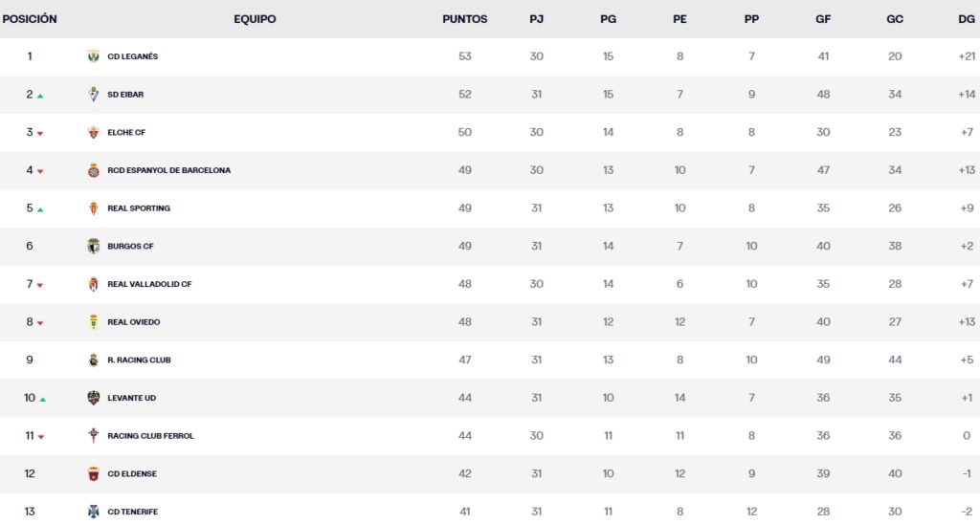The image size is (980, 524).
Task: Click the POSICIÓN column header
Action: (30, 19)
